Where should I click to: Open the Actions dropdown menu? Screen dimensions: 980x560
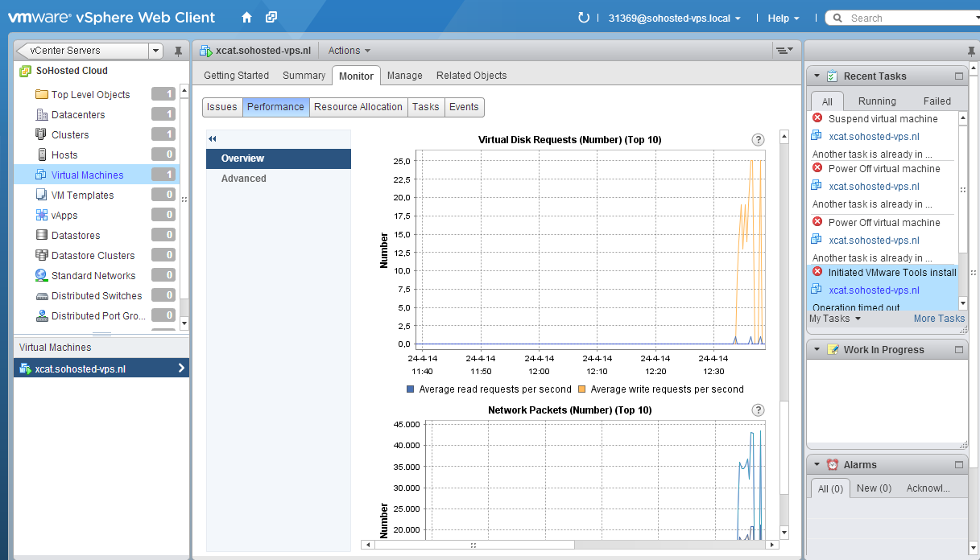(x=349, y=51)
